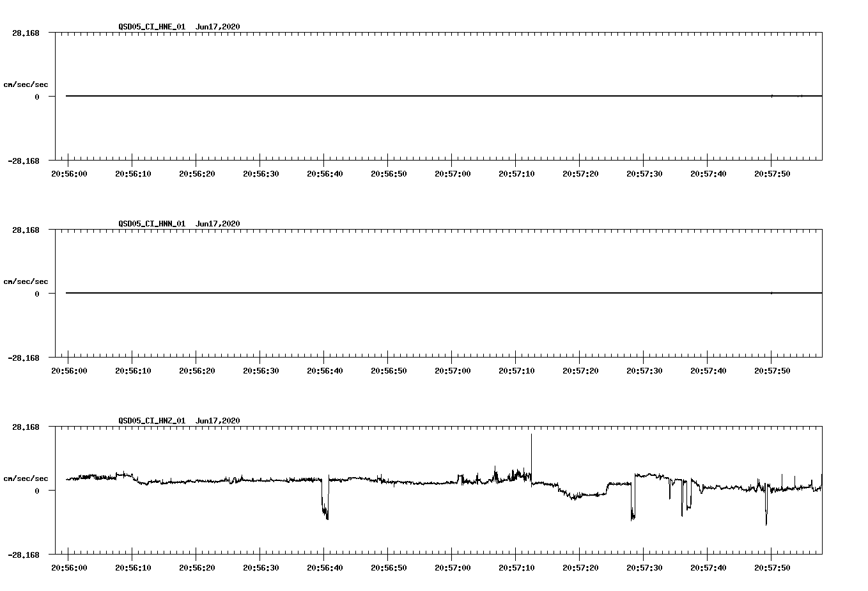Click the 20:57:20 time label on HNN chart
Screen dimensions: 868x591
click(580, 370)
